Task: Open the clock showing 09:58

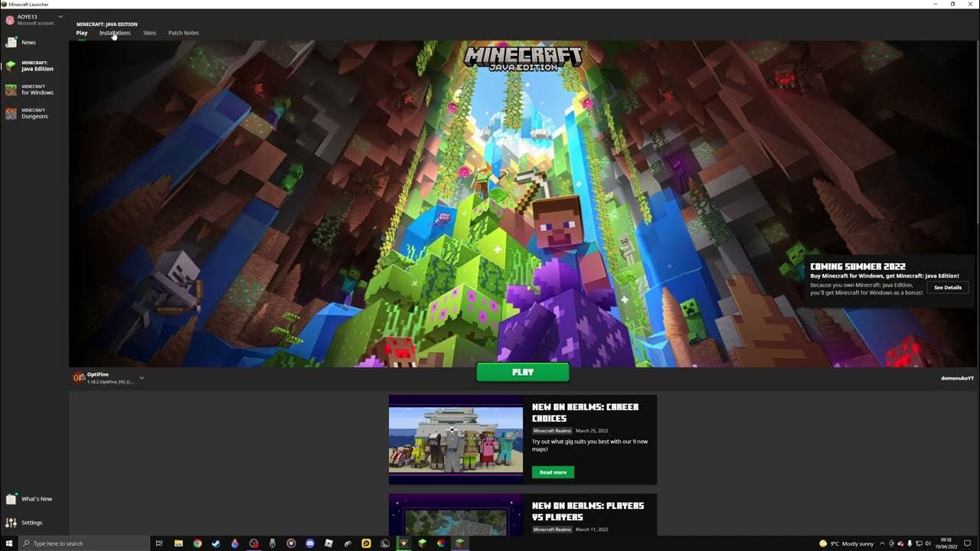Action: 946,543
